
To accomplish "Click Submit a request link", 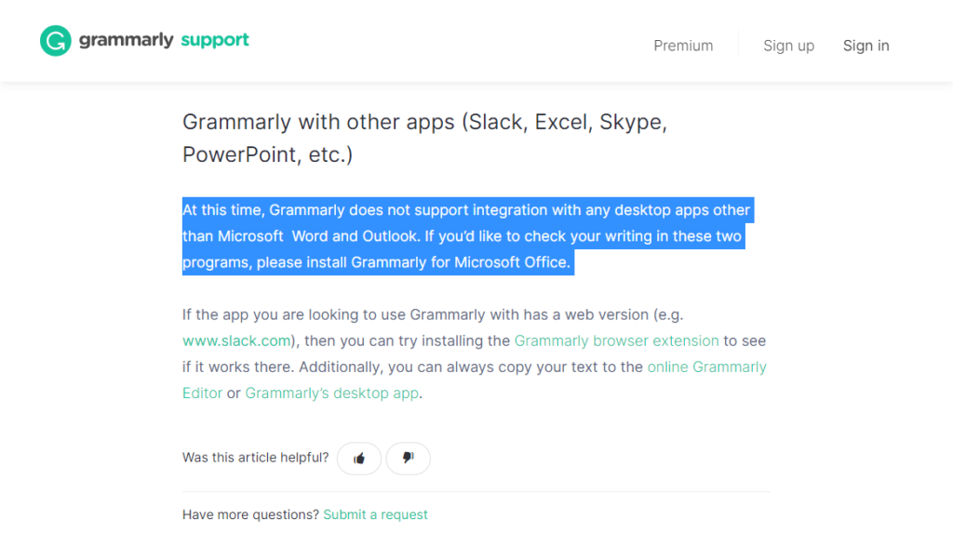I will coord(375,514).
